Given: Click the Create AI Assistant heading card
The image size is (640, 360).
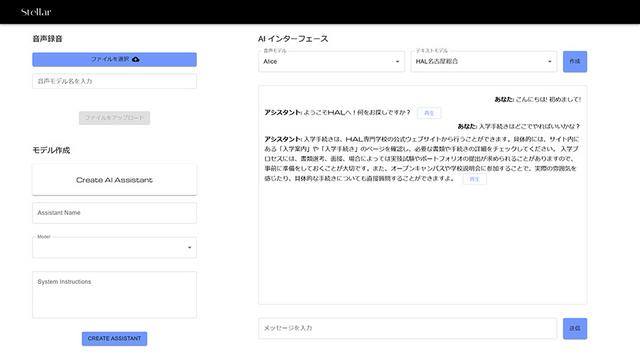Looking at the screenshot, I should click(x=114, y=180).
